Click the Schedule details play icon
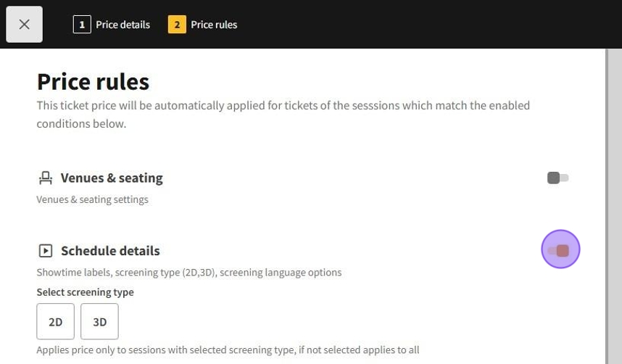This screenshot has width=622, height=364. (x=46, y=251)
